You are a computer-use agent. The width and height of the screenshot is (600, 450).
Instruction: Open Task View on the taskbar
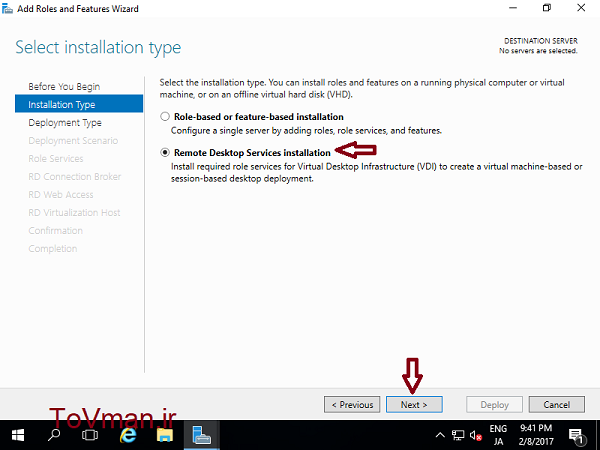90,435
